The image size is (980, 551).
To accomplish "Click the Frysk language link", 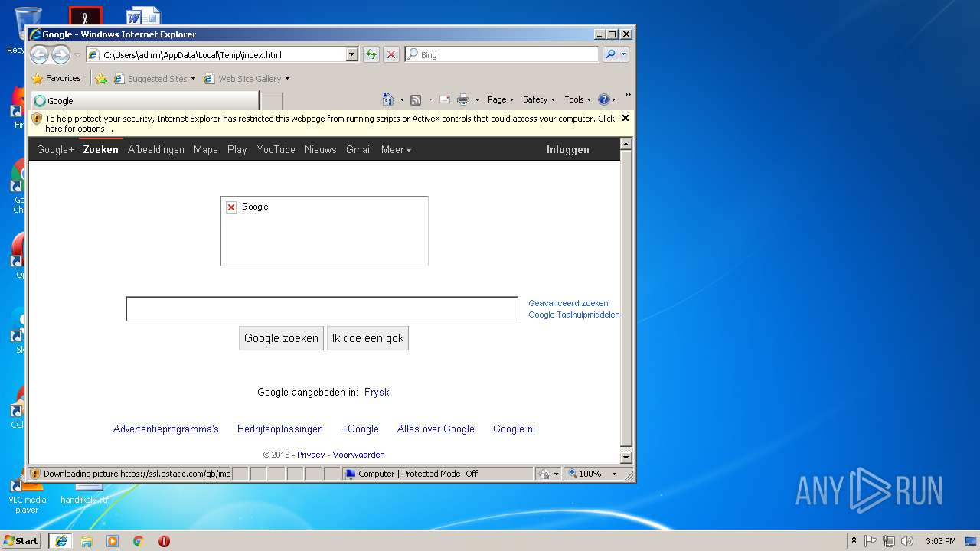I will coord(377,392).
